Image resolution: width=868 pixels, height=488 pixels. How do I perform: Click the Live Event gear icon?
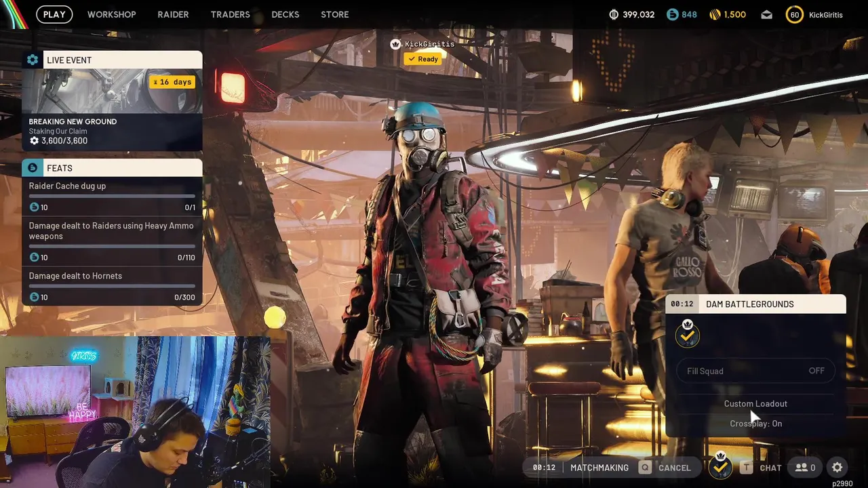pos(33,60)
